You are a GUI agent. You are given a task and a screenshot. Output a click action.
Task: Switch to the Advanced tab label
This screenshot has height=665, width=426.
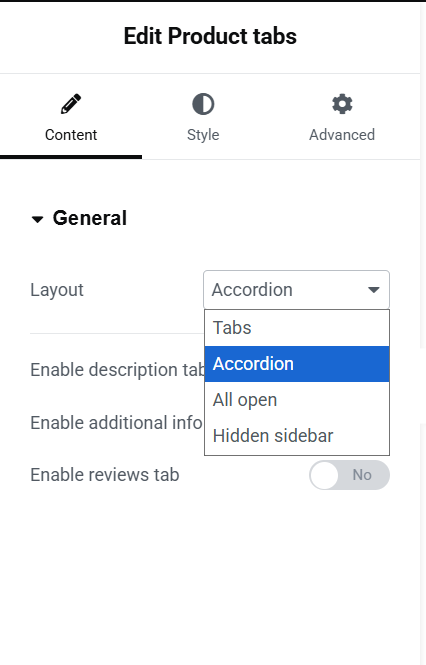(x=342, y=135)
